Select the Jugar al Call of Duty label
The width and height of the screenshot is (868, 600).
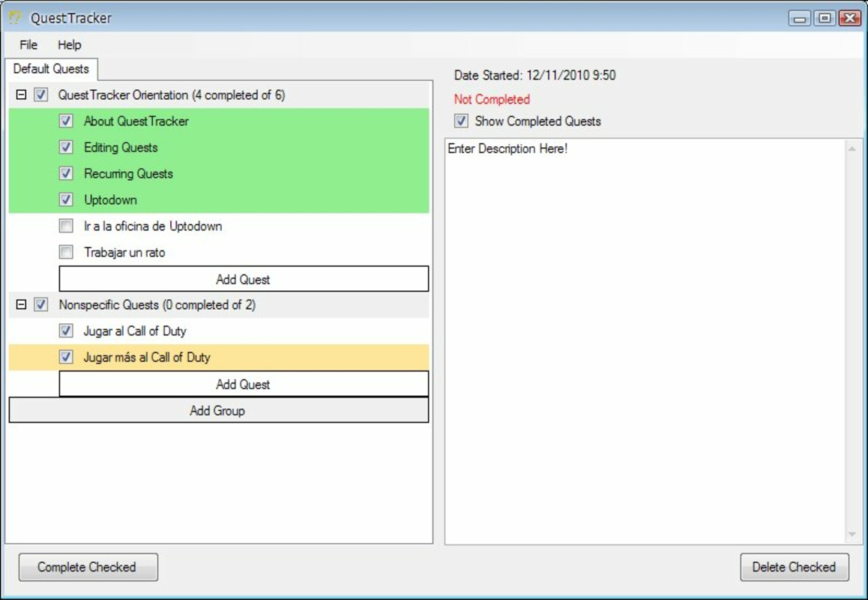click(134, 331)
